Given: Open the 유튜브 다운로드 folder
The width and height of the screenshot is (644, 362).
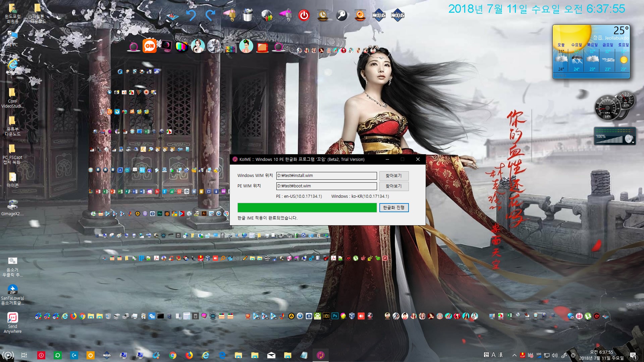Looking at the screenshot, I should coord(13,126).
